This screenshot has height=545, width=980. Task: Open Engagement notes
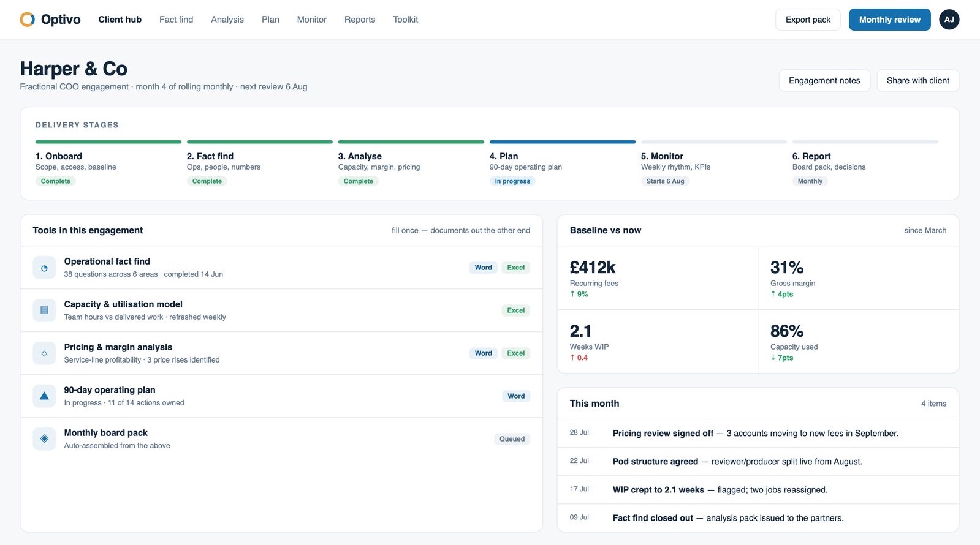[x=824, y=81]
